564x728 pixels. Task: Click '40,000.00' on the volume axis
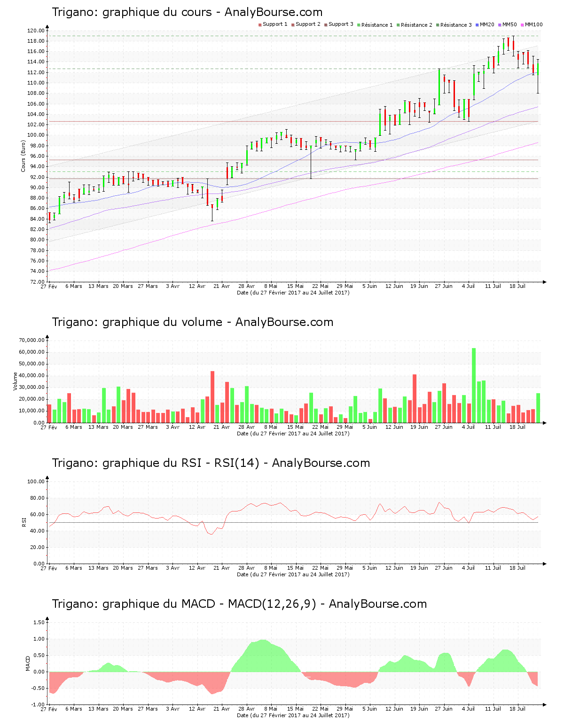click(x=32, y=376)
